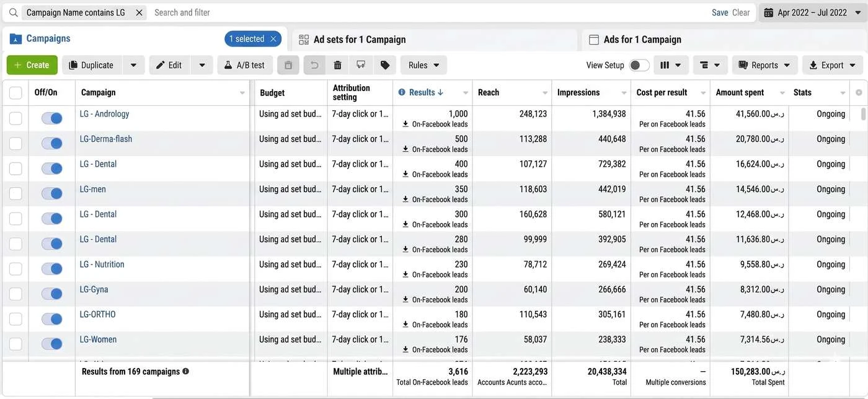The height and width of the screenshot is (399, 868).
Task: Check the LG-Gyna row checkbox
Action: [x=15, y=294]
